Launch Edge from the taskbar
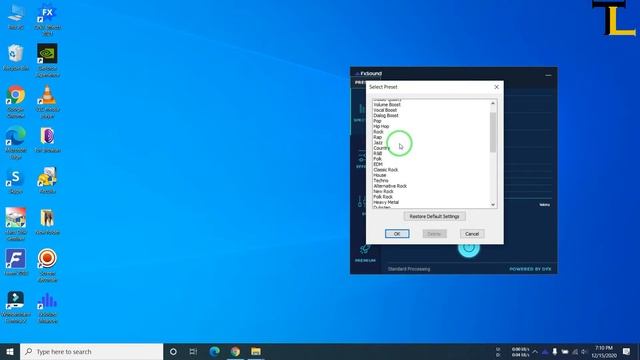The image size is (640, 360). click(214, 351)
